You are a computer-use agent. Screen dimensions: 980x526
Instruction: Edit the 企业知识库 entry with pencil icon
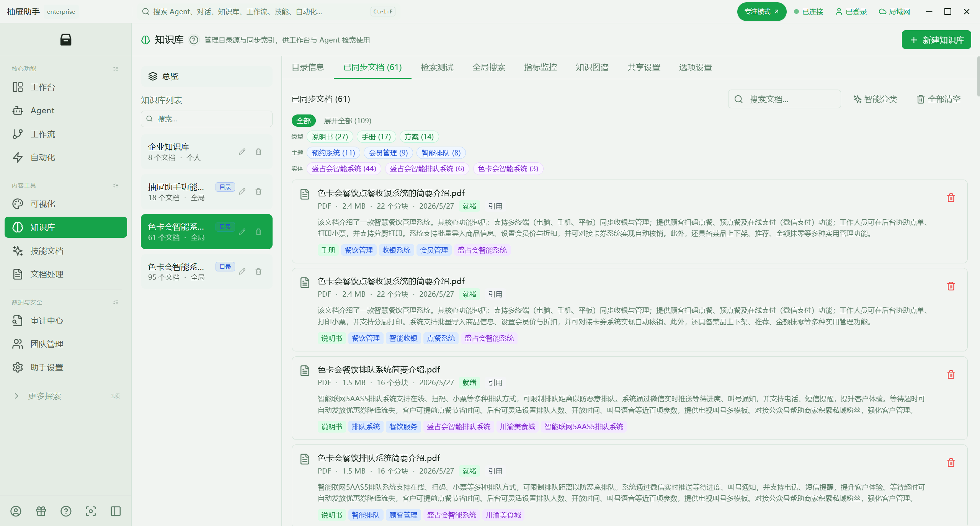click(242, 152)
